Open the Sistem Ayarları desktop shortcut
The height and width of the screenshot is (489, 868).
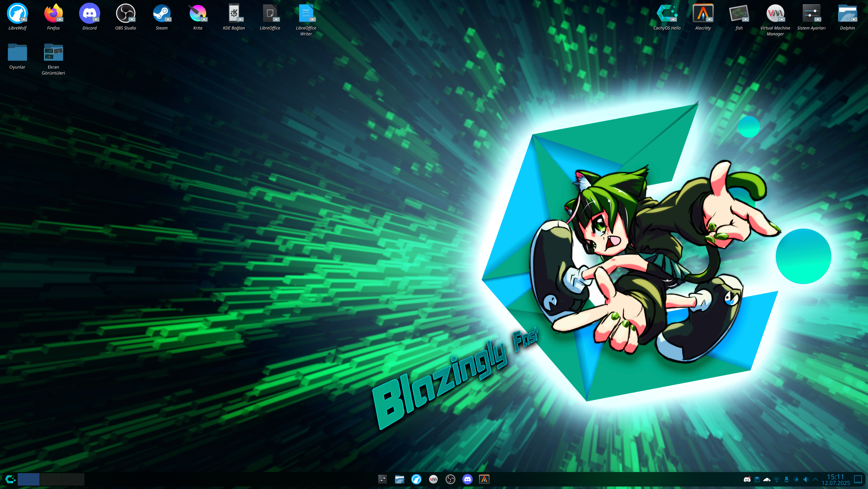pyautogui.click(x=811, y=17)
